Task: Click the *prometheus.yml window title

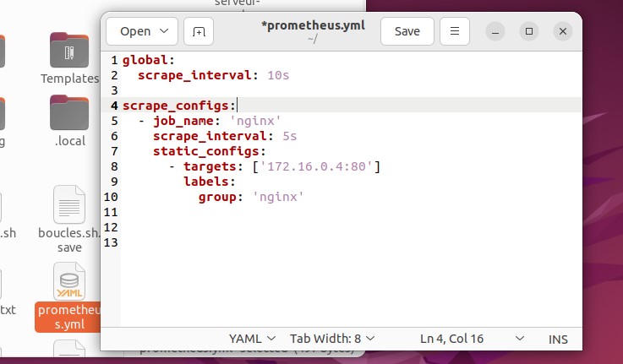Action: click(x=314, y=25)
